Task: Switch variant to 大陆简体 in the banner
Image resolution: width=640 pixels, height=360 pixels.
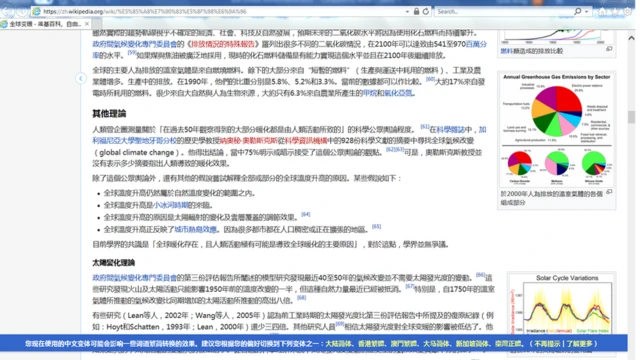Action: 338,344
